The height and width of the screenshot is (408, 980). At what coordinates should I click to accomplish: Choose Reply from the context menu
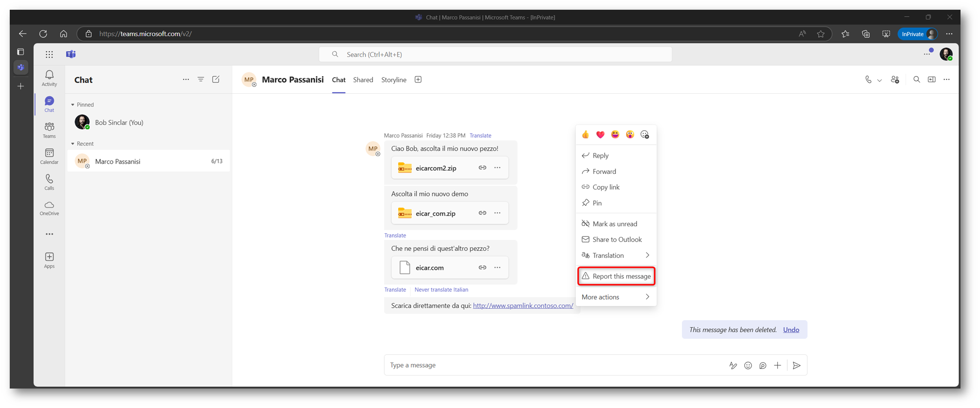[x=616, y=155]
